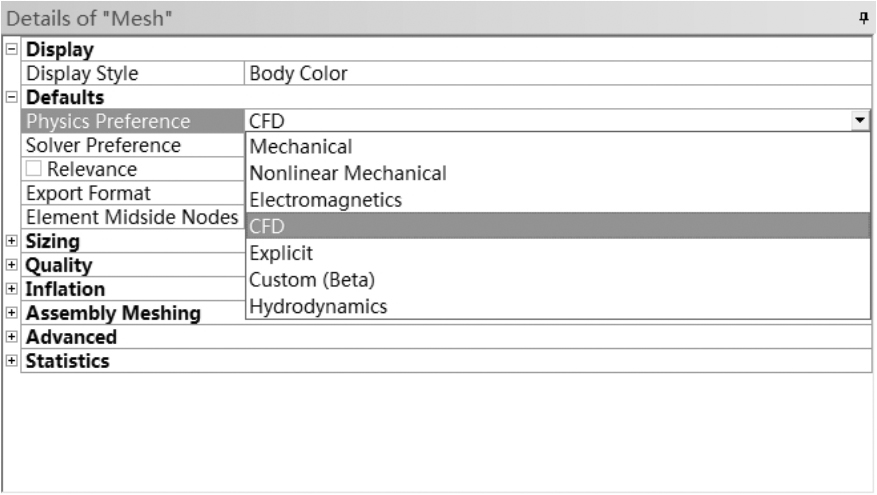Close the Physics Preference dropdown arrow
The width and height of the screenshot is (877, 495).
[x=859, y=121]
